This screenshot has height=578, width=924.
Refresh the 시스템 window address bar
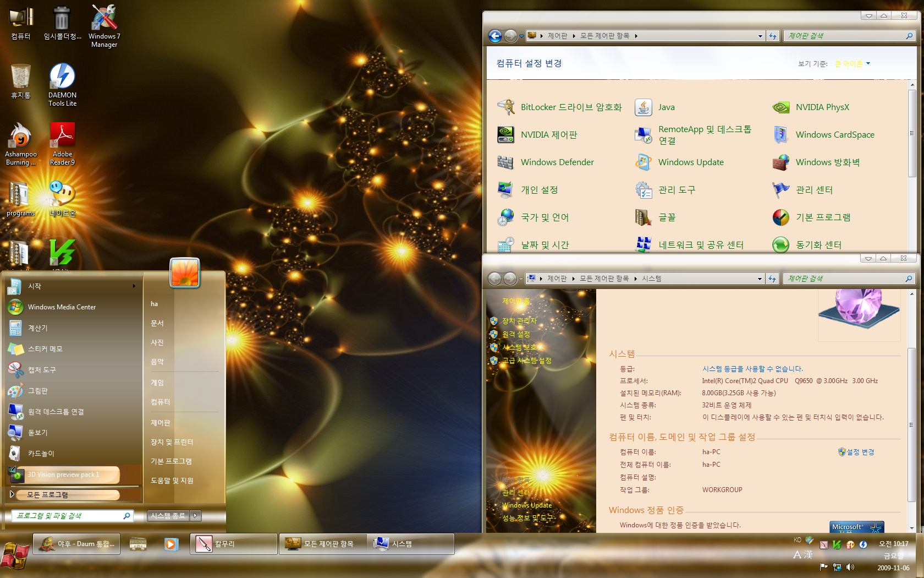coord(772,279)
